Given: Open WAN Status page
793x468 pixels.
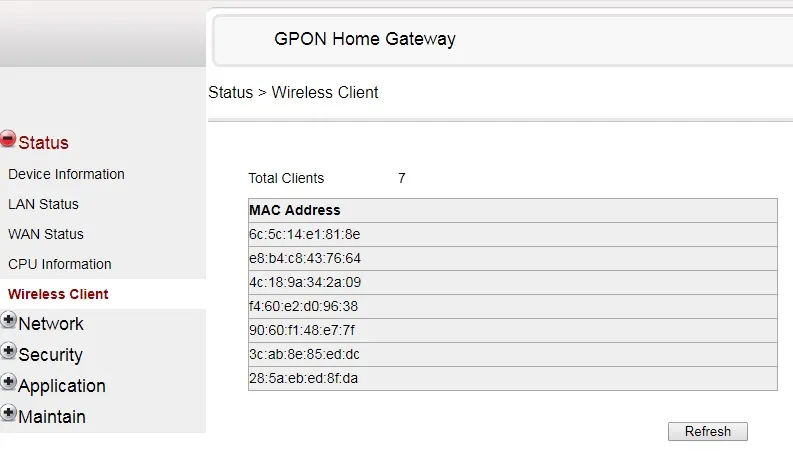Looking at the screenshot, I should (46, 234).
